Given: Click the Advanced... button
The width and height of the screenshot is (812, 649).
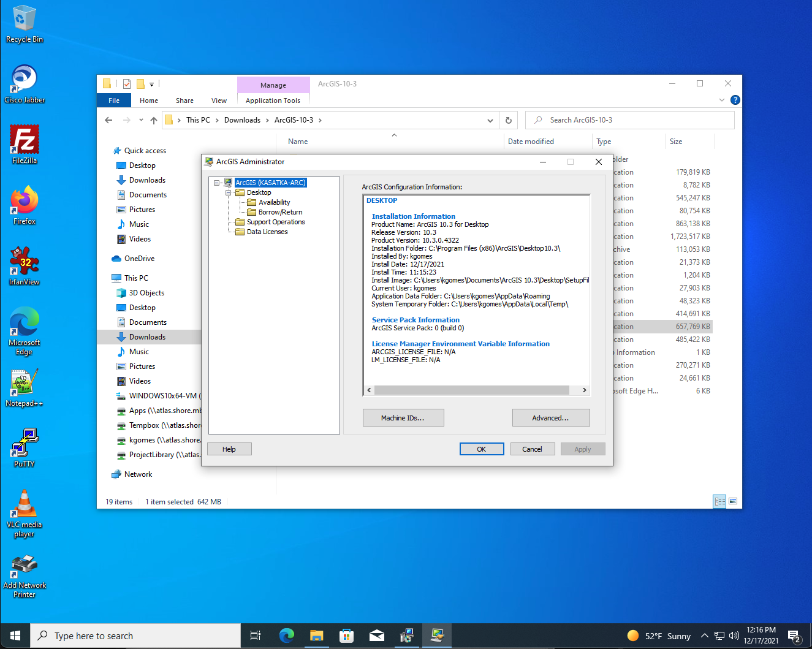Looking at the screenshot, I should click(551, 418).
